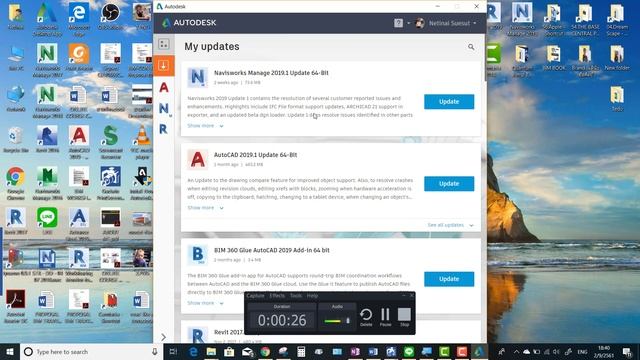This screenshot has width=640, height=360.
Task: Select the AutoCAD 'A' icon in sidebar
Action: coord(164,87)
